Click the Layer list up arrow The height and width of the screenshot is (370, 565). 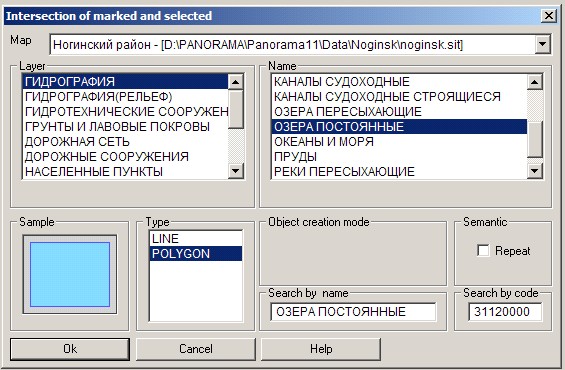236,82
